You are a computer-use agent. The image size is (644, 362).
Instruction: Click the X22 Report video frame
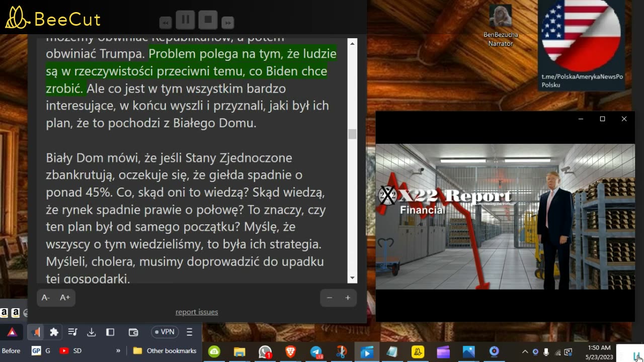tap(505, 217)
